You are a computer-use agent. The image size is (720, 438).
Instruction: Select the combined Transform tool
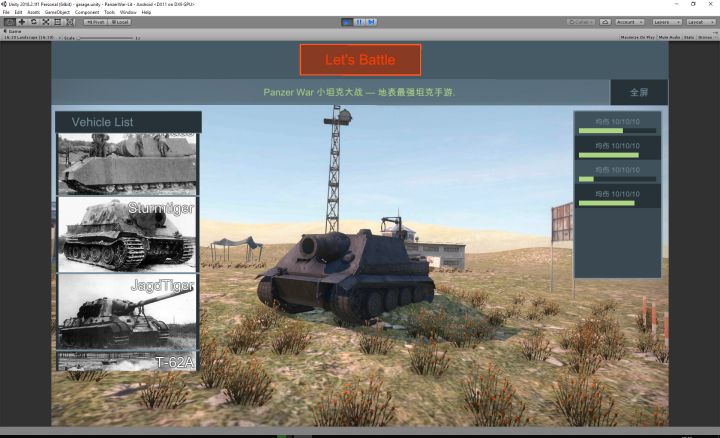(x=70, y=22)
